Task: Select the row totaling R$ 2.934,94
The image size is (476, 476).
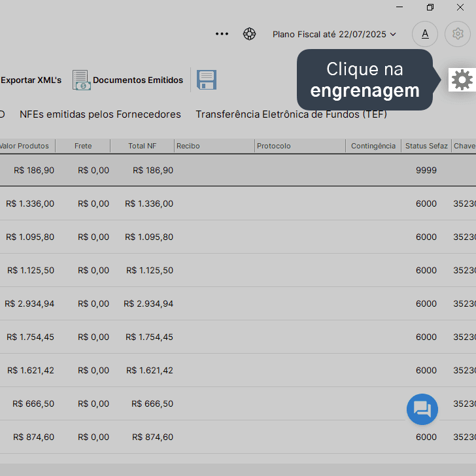Action: [238, 303]
